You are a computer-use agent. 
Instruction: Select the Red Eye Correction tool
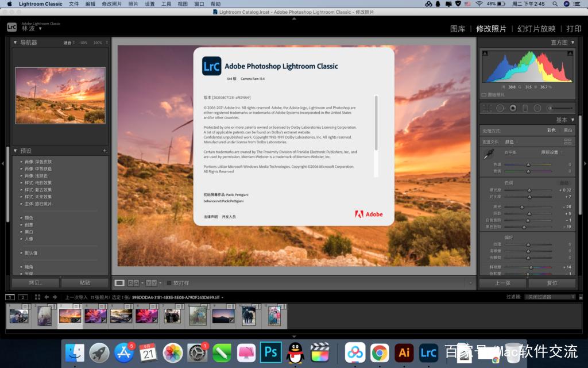click(x=513, y=108)
